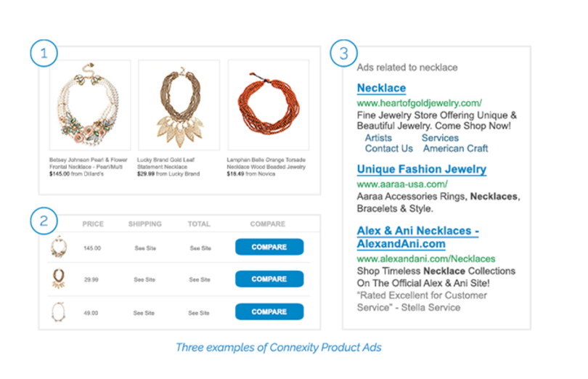
Task: Click the www.alexandani.com/Necklaces URL
Action: coord(425,258)
